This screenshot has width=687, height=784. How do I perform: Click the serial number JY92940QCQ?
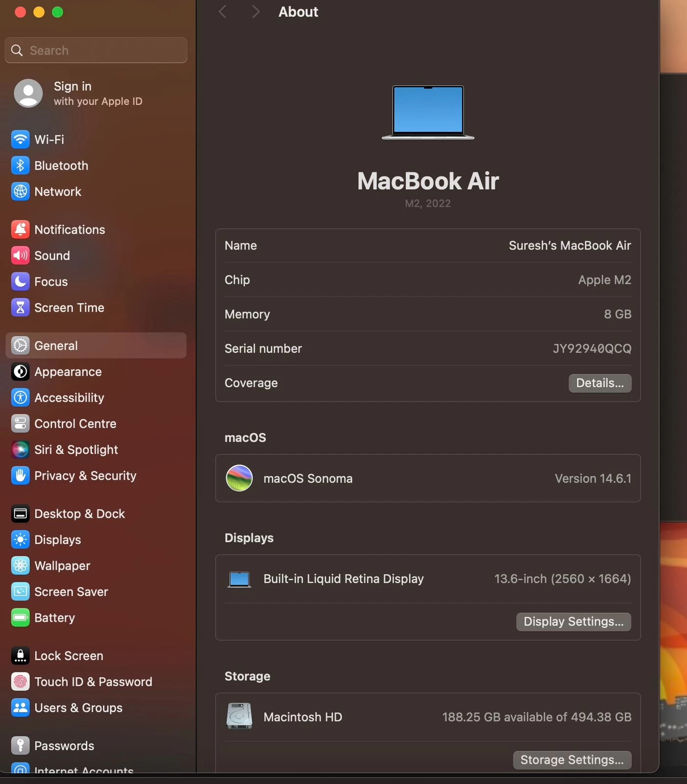pyautogui.click(x=592, y=348)
